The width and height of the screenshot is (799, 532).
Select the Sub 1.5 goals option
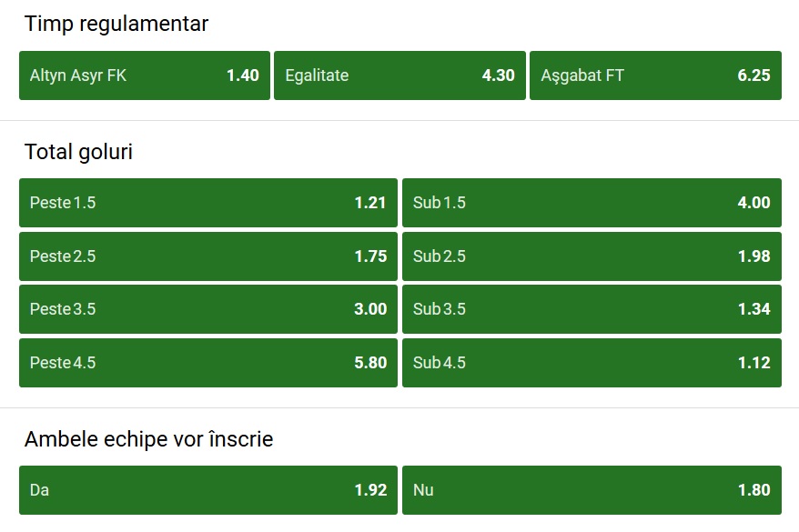[591, 203]
